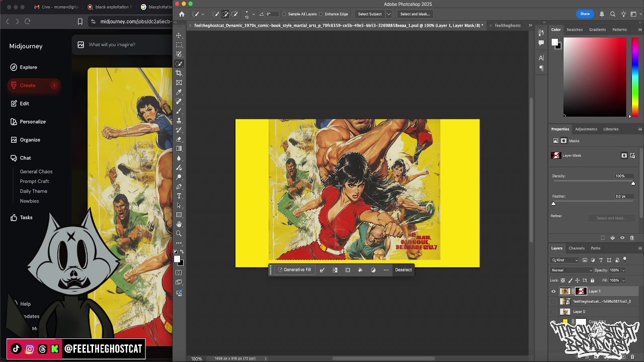Choose Add to selection brush mode
Image resolution: width=644 pixels, height=362 pixels.
pos(225,14)
